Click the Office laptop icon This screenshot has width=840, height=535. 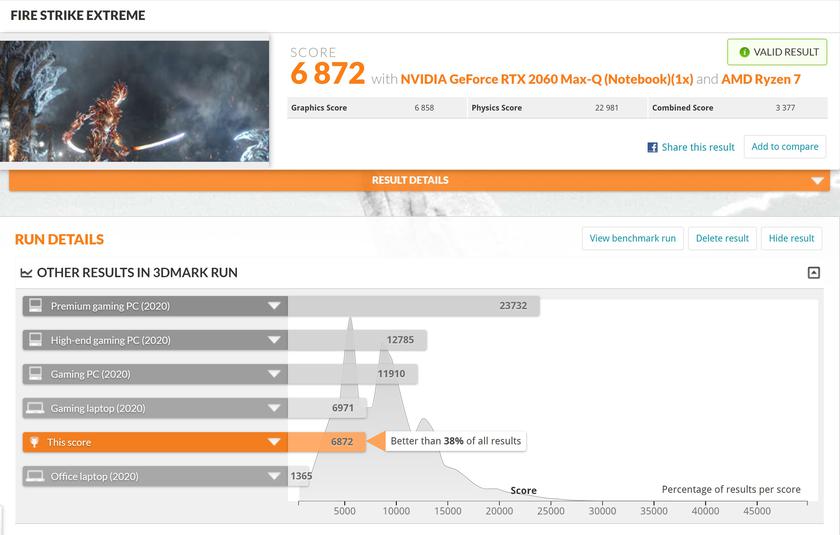point(35,476)
